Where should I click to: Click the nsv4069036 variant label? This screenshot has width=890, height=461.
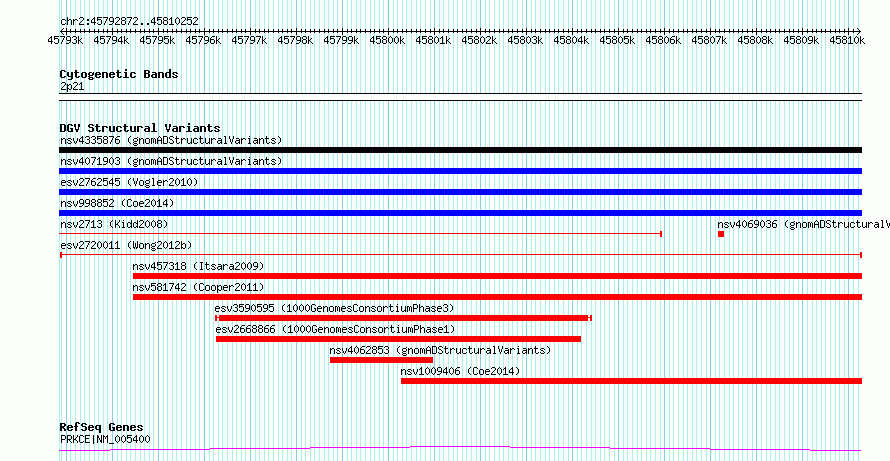point(804,224)
